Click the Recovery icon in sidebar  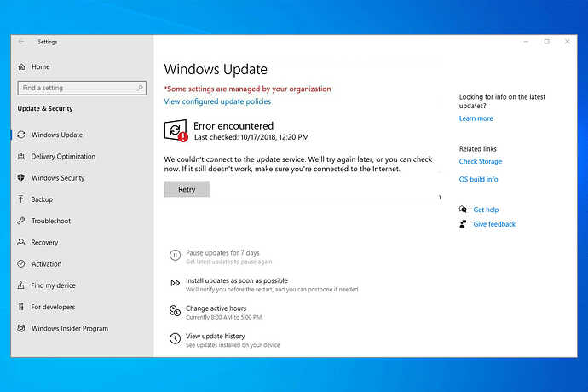click(21, 242)
